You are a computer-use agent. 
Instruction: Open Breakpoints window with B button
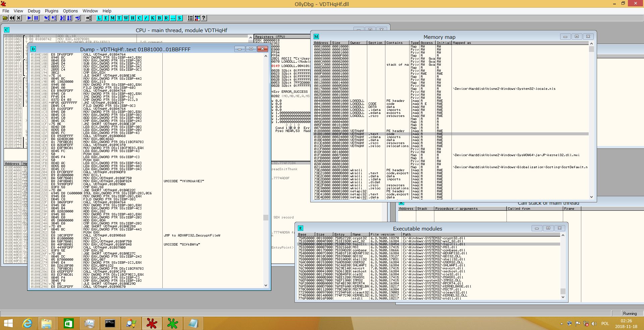(160, 18)
